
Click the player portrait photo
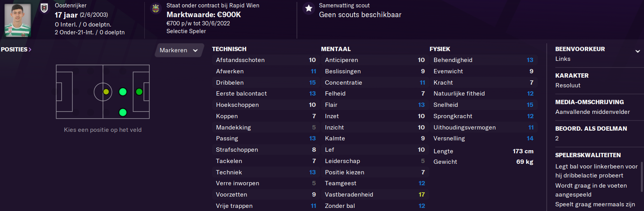[x=18, y=20]
